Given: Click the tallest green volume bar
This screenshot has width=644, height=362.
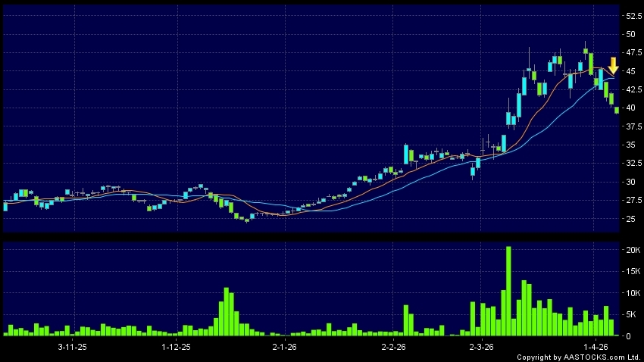Looking at the screenshot, I should 508,291.
